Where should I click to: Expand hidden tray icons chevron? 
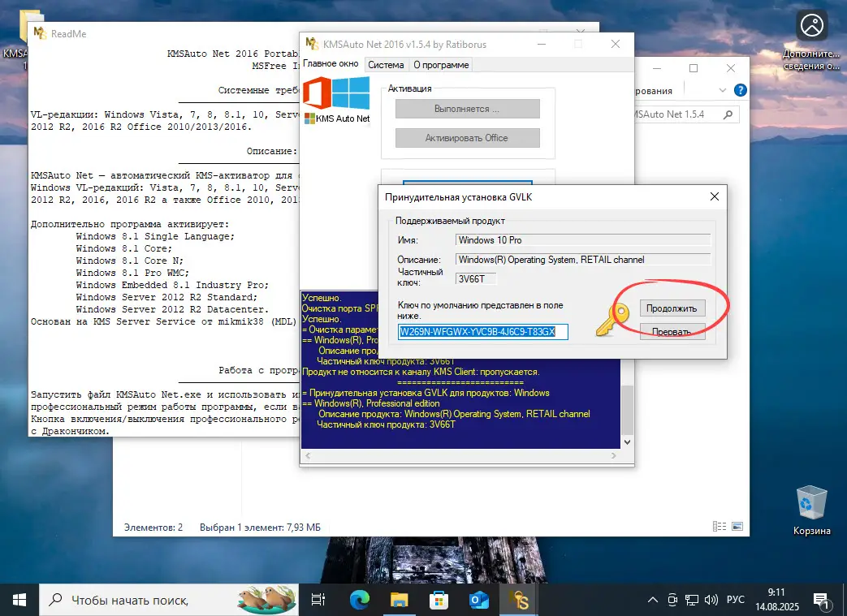tap(652, 599)
